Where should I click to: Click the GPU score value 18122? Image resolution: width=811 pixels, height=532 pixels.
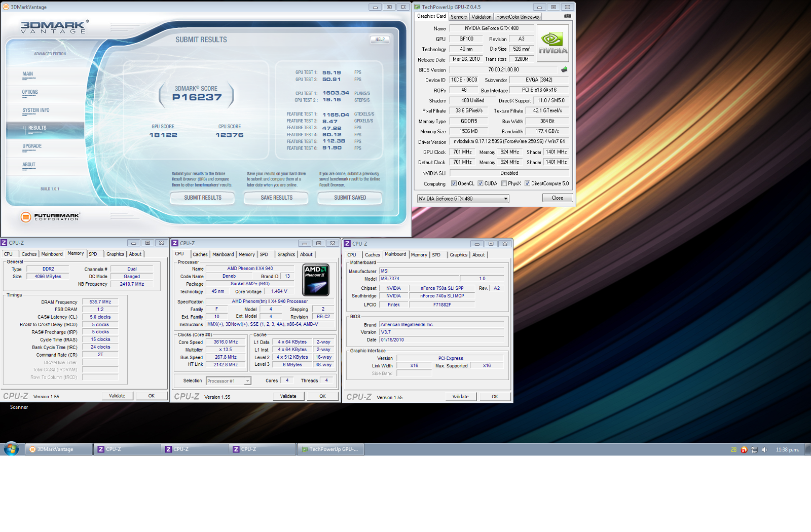tap(163, 135)
